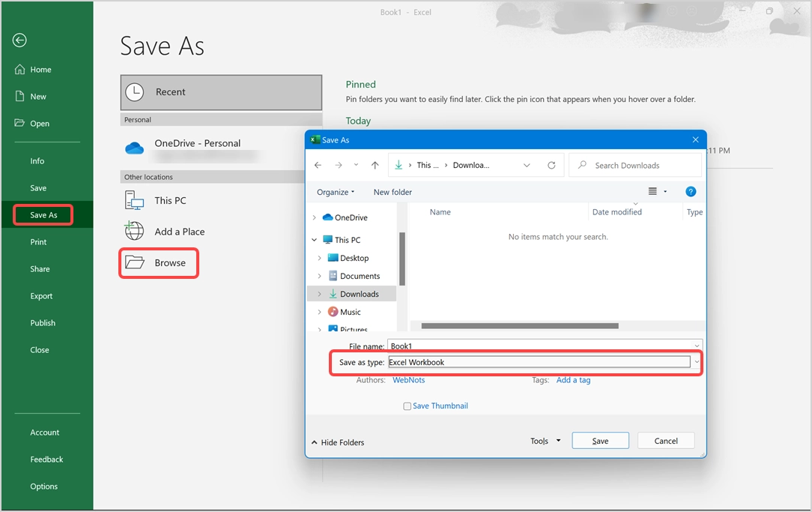Click the Add a tag link
Image resolution: width=812 pixels, height=512 pixels.
point(573,380)
